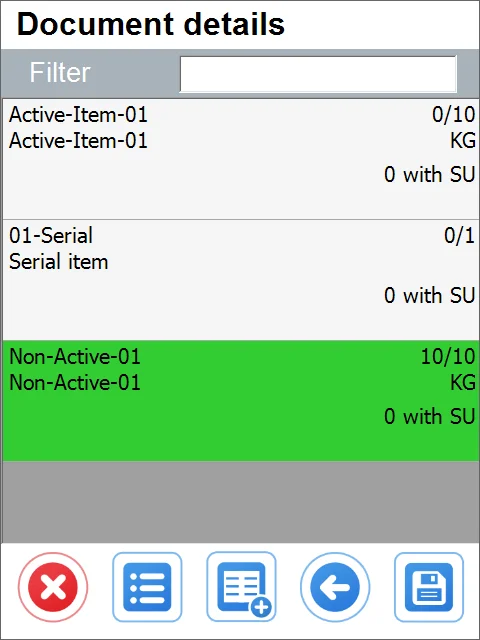Click the 0/10 quantity of Active-Item-01
480x640 pixels.
(x=453, y=115)
